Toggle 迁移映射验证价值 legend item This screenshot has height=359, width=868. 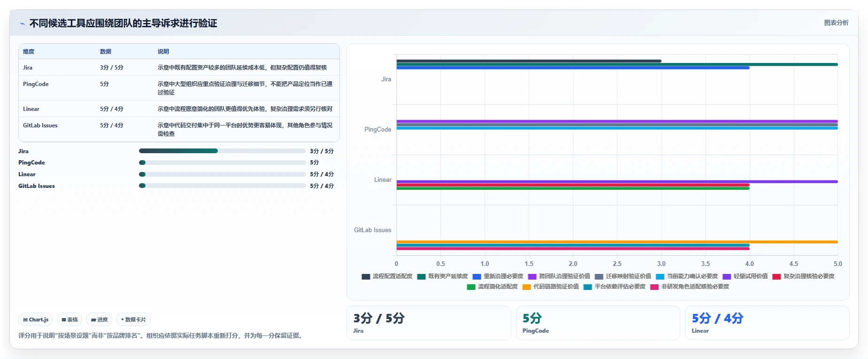pyautogui.click(x=623, y=276)
